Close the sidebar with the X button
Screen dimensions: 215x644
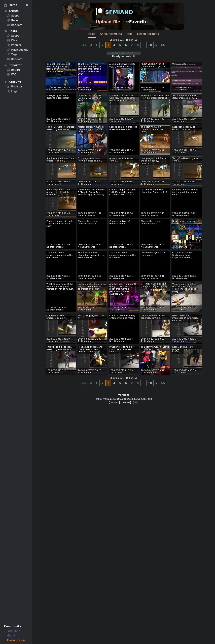(x=27, y=5)
